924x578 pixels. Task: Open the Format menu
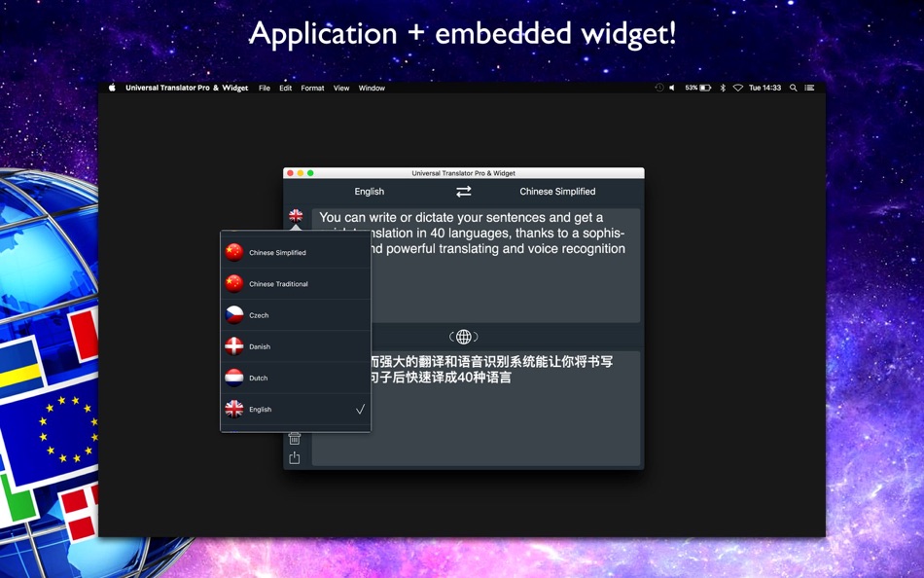312,88
